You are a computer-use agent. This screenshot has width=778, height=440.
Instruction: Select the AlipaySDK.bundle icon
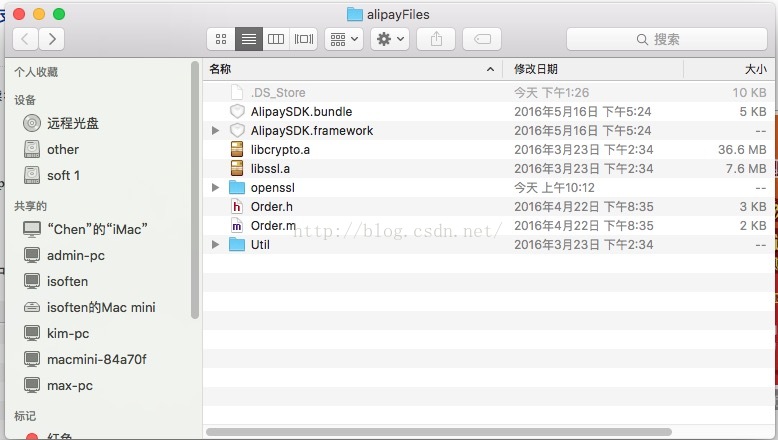click(237, 112)
